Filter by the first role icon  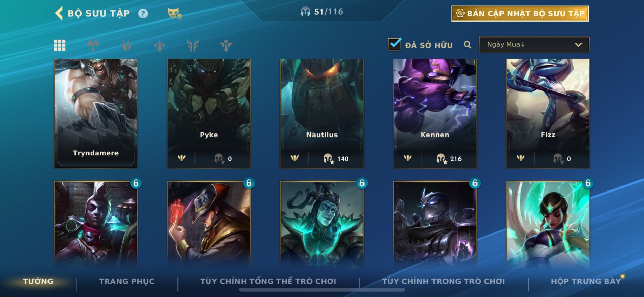[x=93, y=45]
